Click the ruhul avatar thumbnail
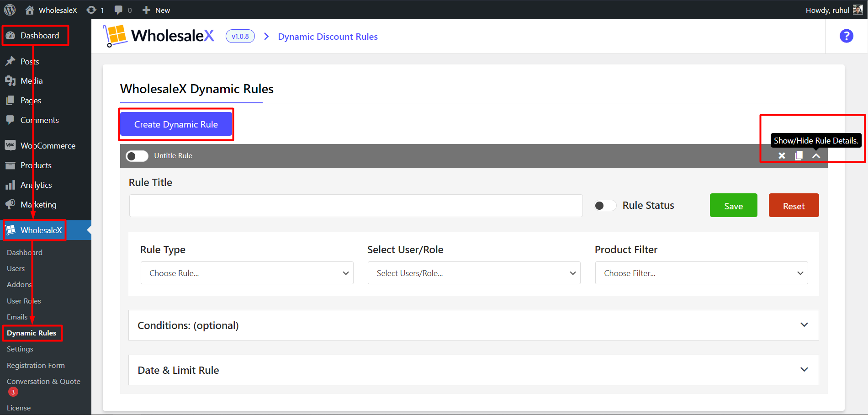Image resolution: width=868 pixels, height=415 pixels. tap(857, 10)
